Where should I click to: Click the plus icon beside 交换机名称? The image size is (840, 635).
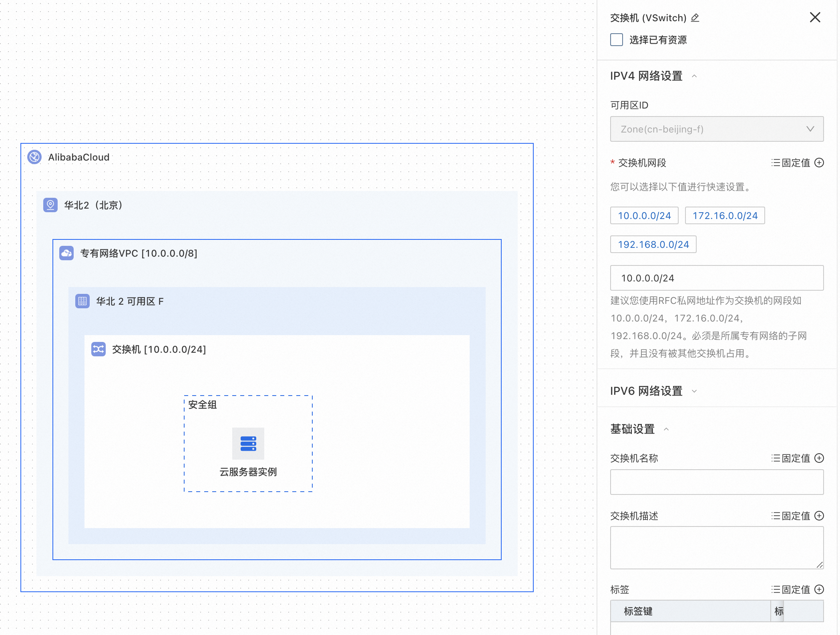[x=819, y=458]
